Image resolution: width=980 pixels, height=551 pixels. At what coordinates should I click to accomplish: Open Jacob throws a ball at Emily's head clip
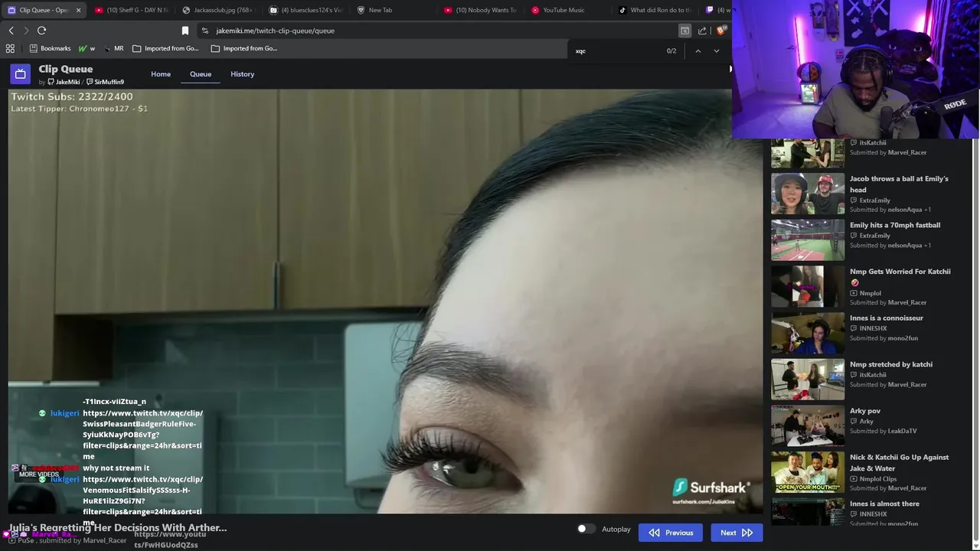899,184
